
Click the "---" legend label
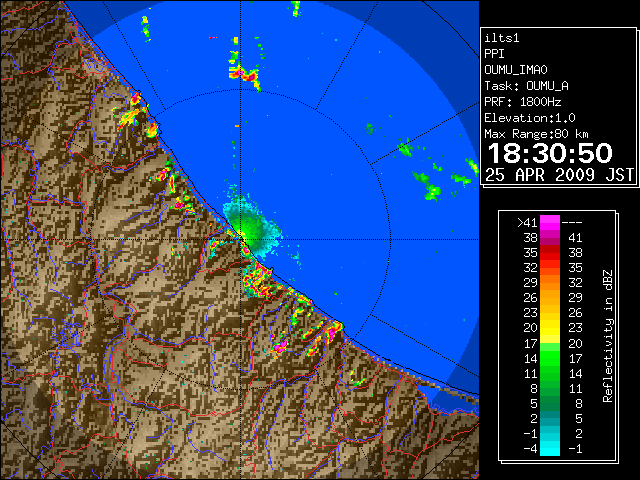coord(572,223)
